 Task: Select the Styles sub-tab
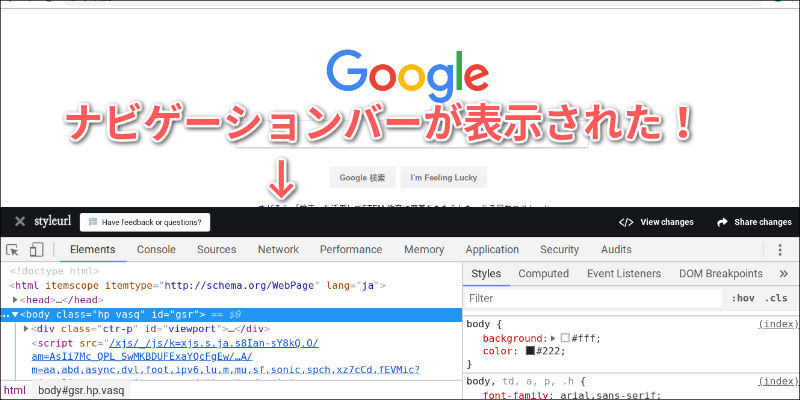486,274
